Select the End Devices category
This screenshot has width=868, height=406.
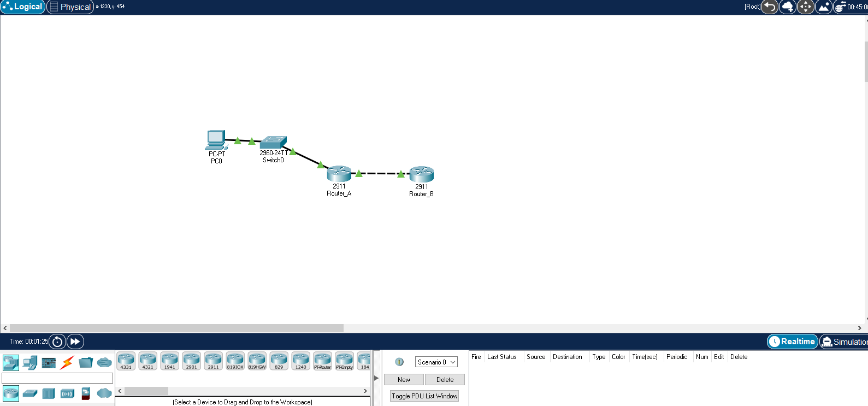[x=30, y=362]
